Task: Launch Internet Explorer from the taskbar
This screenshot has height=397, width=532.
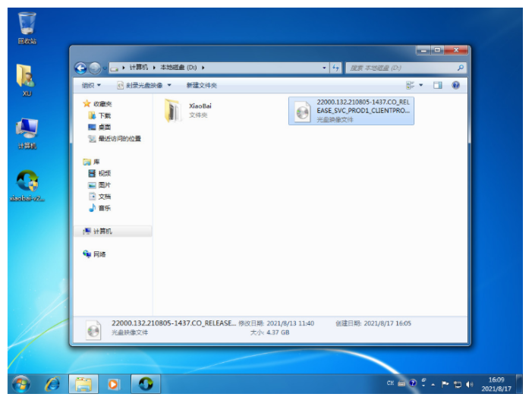Action: (x=52, y=384)
